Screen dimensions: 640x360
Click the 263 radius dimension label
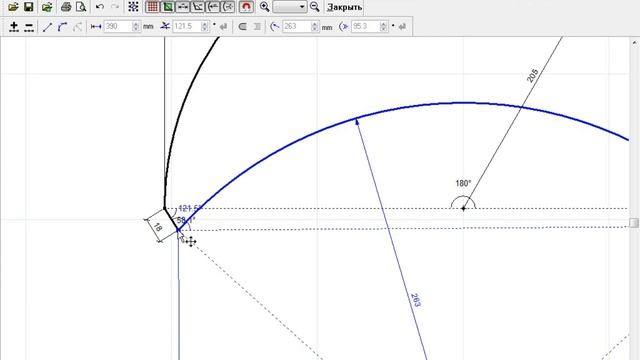coord(415,300)
